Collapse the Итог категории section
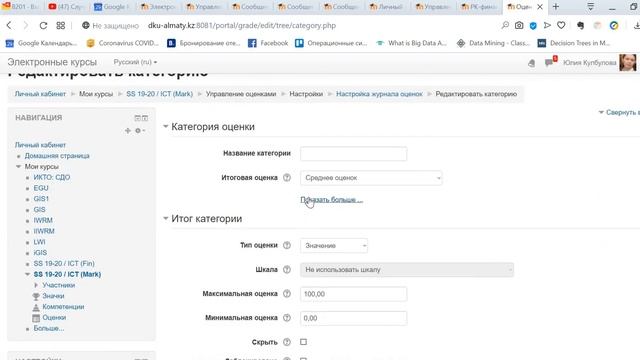 166,219
